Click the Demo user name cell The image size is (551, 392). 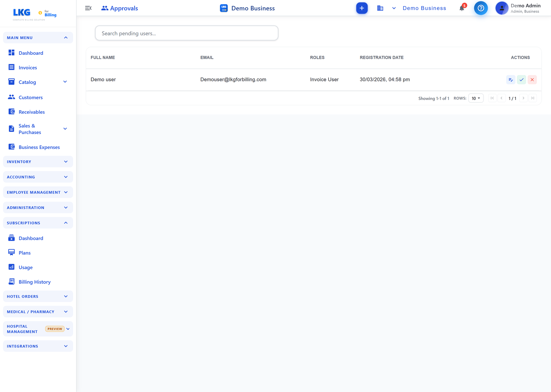(x=103, y=80)
